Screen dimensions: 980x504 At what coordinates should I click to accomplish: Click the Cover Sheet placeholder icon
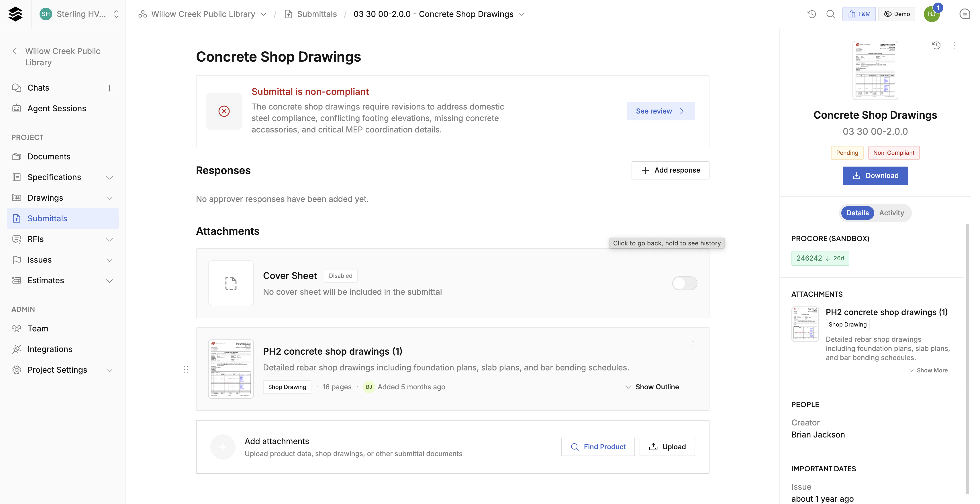(x=231, y=283)
